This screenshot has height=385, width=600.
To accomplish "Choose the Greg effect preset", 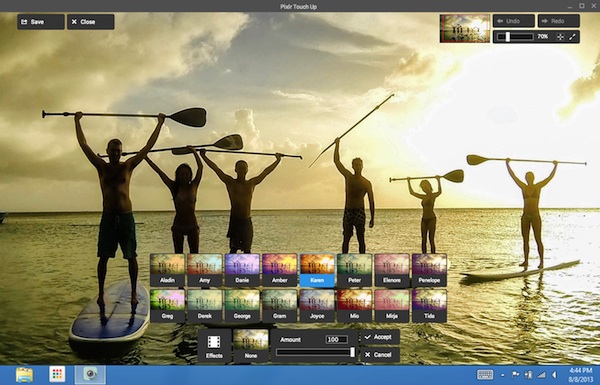I will [x=167, y=305].
